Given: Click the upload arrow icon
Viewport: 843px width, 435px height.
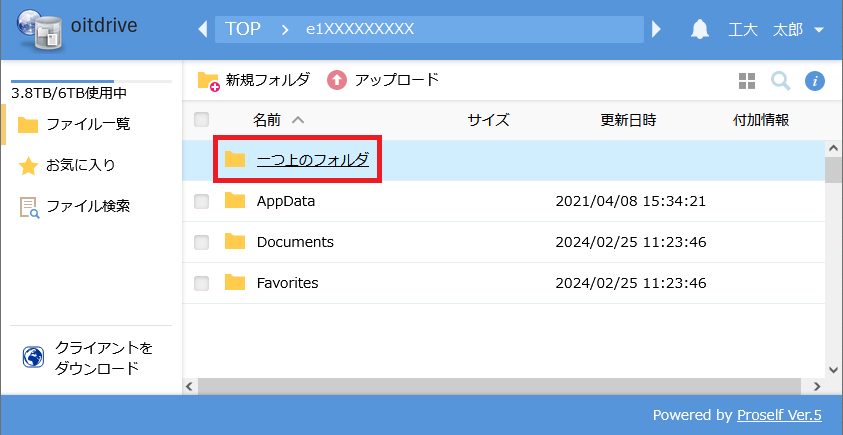Looking at the screenshot, I should click(337, 80).
